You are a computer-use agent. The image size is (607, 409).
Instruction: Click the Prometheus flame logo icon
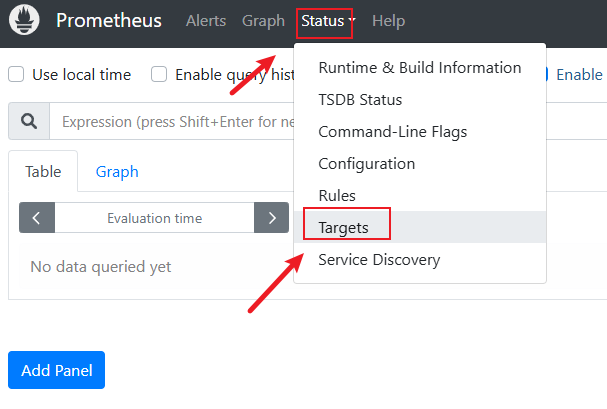pos(24,20)
